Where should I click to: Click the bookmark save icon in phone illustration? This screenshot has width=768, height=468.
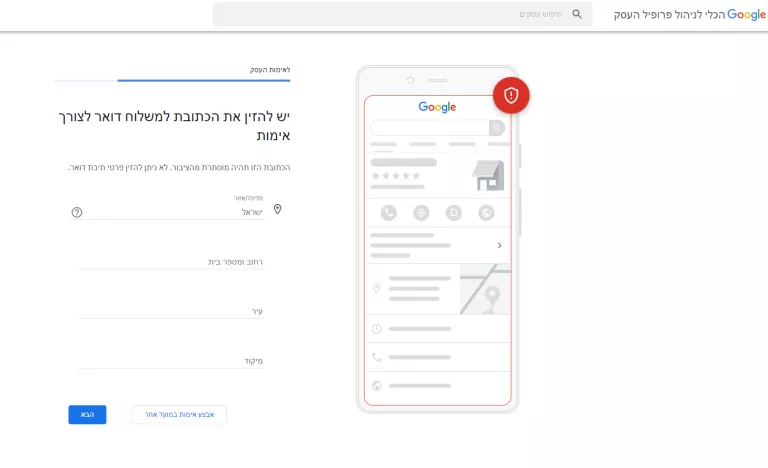(454, 213)
